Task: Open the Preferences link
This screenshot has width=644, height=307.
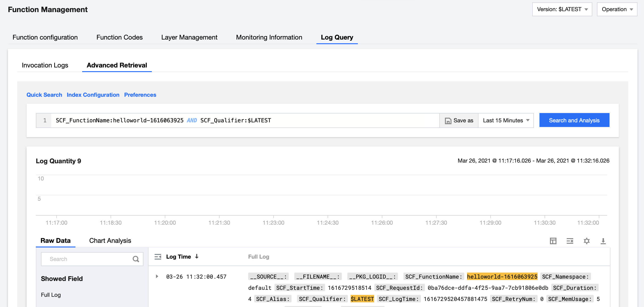Action: point(140,95)
